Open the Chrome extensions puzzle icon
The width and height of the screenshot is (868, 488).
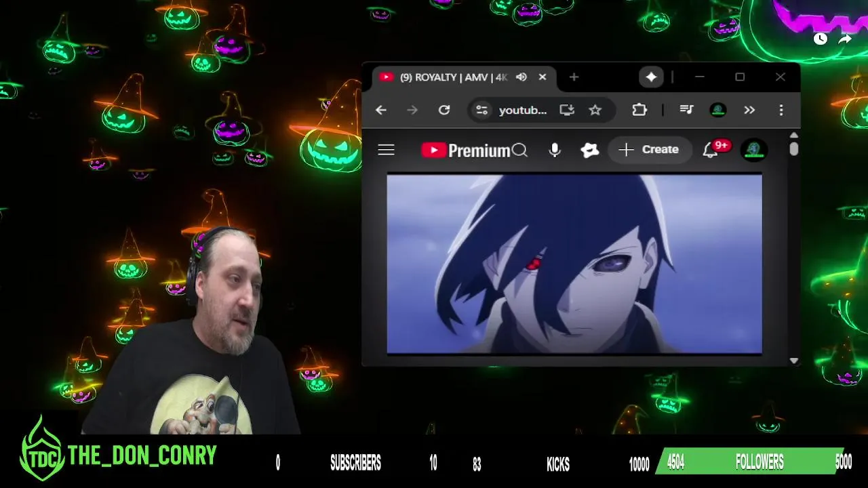639,110
